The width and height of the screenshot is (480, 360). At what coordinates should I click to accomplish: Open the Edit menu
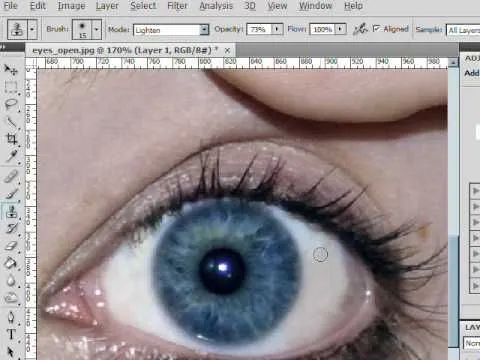point(38,6)
